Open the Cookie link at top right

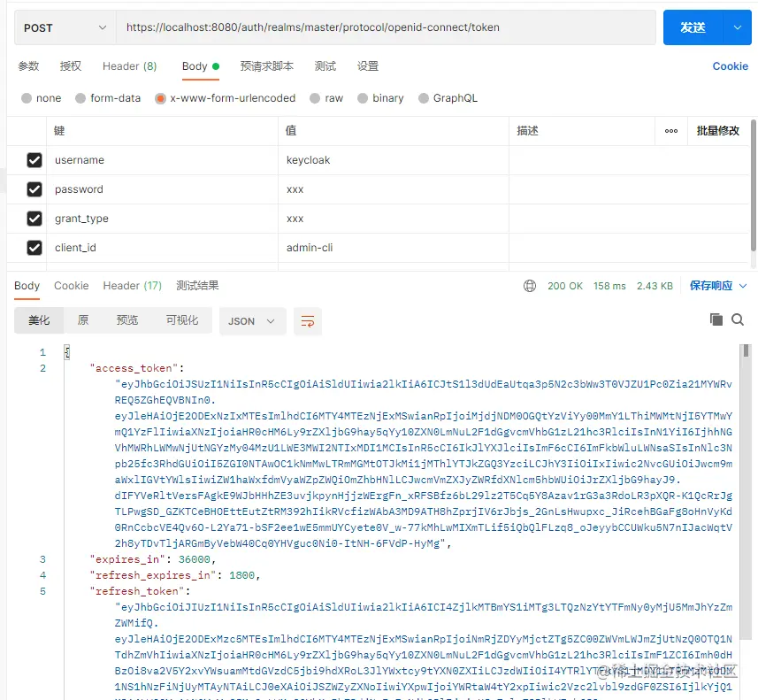(x=730, y=66)
